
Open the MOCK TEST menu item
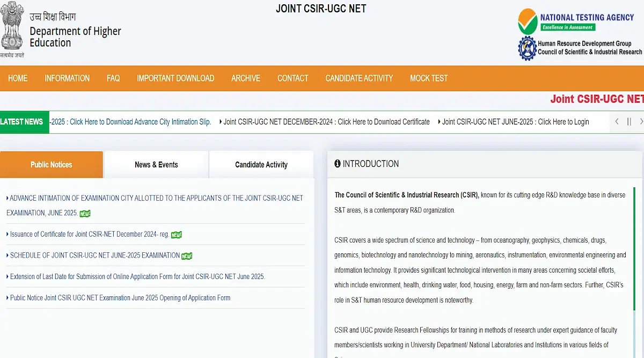pyautogui.click(x=429, y=78)
